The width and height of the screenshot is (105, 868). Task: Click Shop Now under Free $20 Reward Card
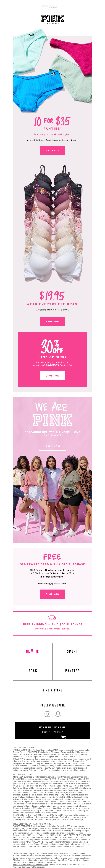click(x=52, y=594)
